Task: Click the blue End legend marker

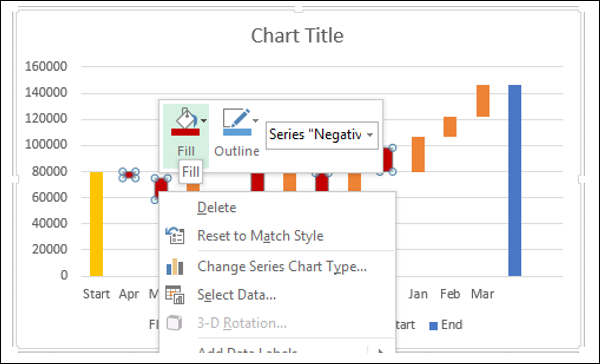Action: (433, 325)
